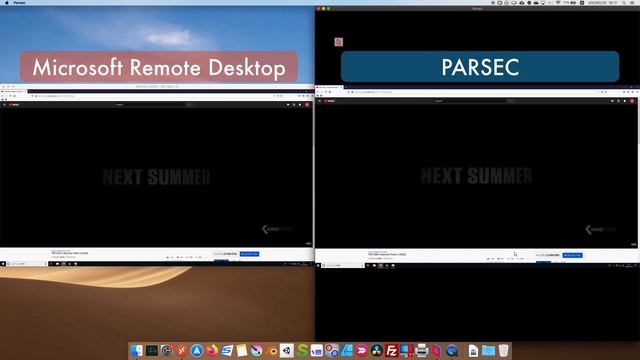Image resolution: width=640 pixels, height=360 pixels.
Task: Open Windows Start button in Parsec window
Action: [x=318, y=265]
